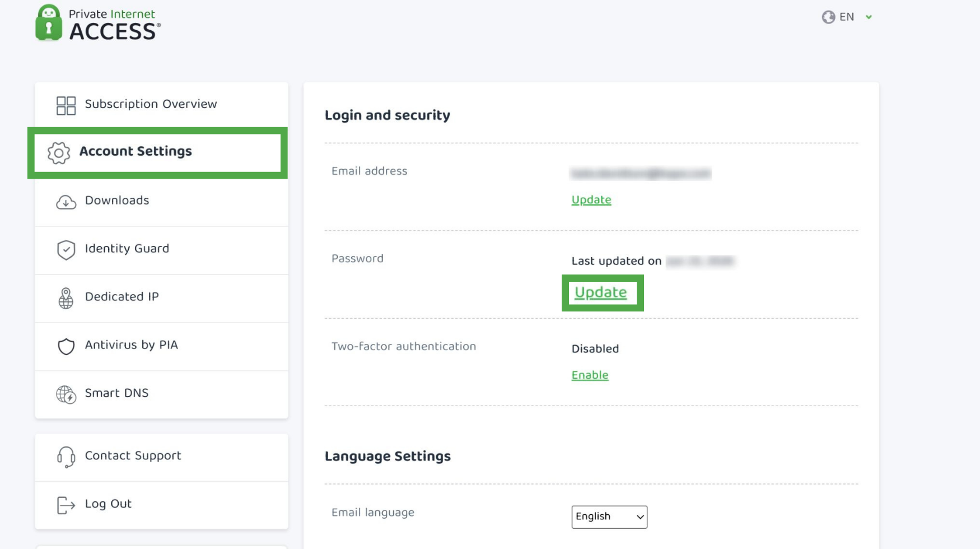Click the Account Settings gear icon
Image resolution: width=980 pixels, height=549 pixels.
59,152
